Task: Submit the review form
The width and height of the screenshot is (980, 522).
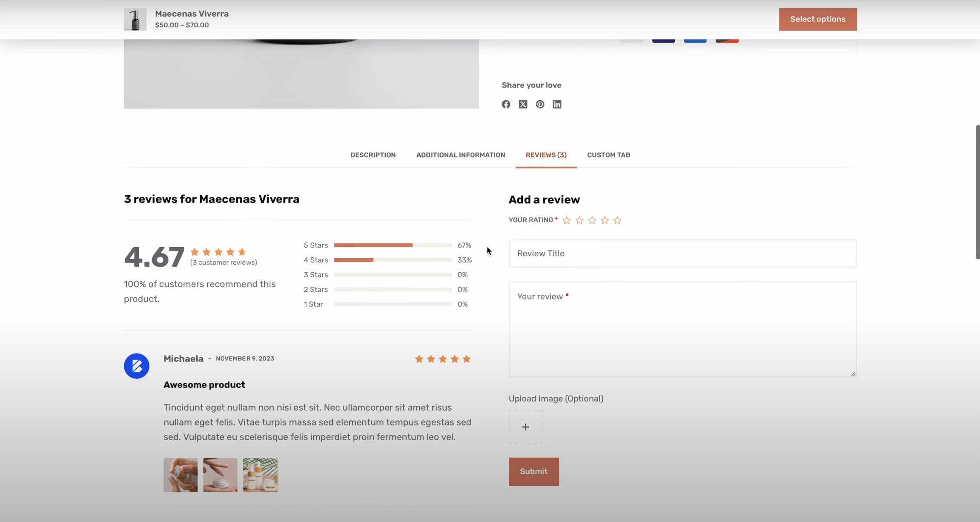Action: tap(533, 471)
